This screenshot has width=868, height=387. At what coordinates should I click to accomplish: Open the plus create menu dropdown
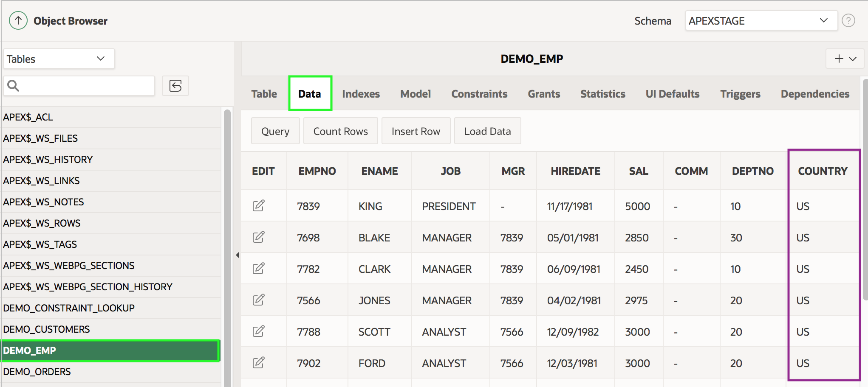tap(845, 59)
